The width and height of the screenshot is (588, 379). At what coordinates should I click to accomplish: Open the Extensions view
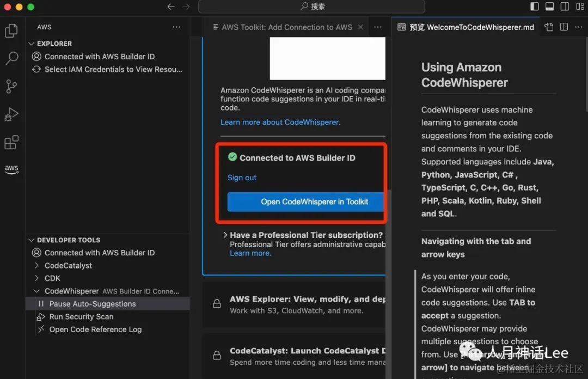pos(11,142)
